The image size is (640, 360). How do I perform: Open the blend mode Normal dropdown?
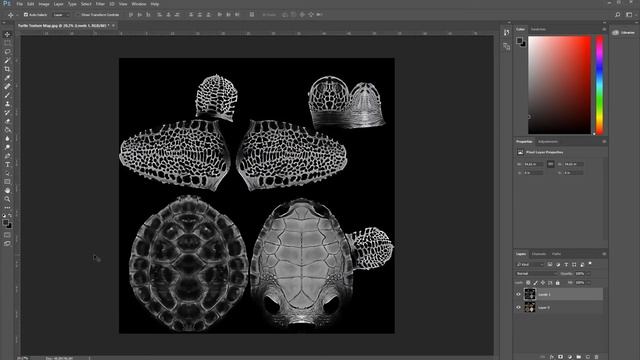(536, 273)
